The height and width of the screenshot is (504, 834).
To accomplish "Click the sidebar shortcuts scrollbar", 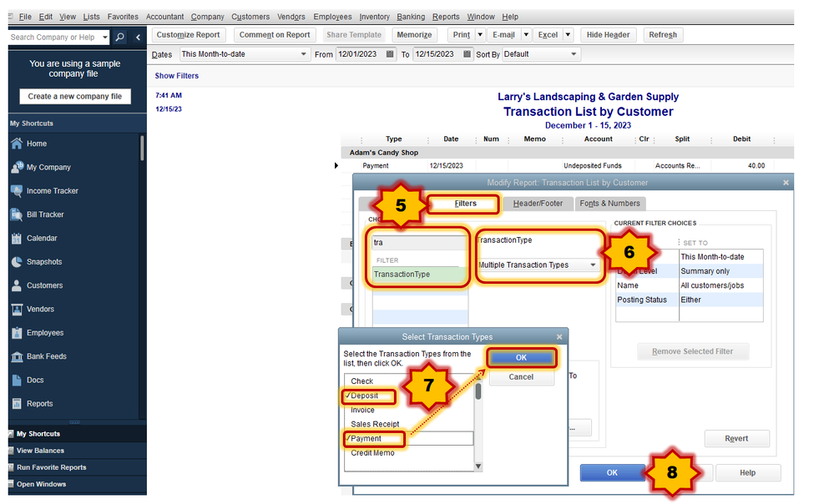I will (142, 149).
